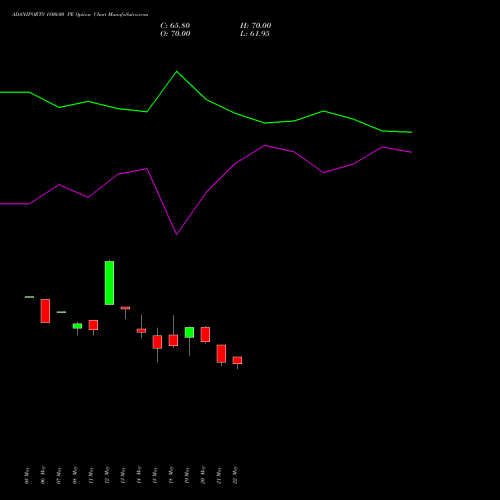Click the 08 May date label

pyautogui.click(x=75, y=476)
